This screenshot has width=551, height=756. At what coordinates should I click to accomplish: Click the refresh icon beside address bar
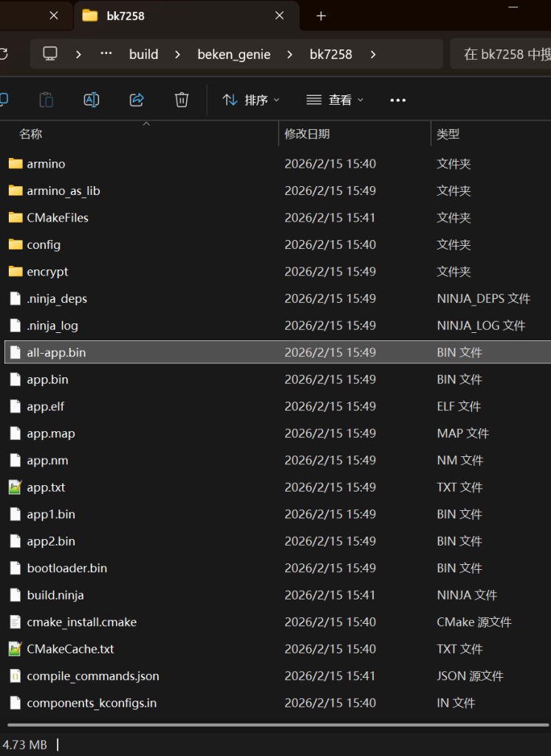tap(4, 53)
